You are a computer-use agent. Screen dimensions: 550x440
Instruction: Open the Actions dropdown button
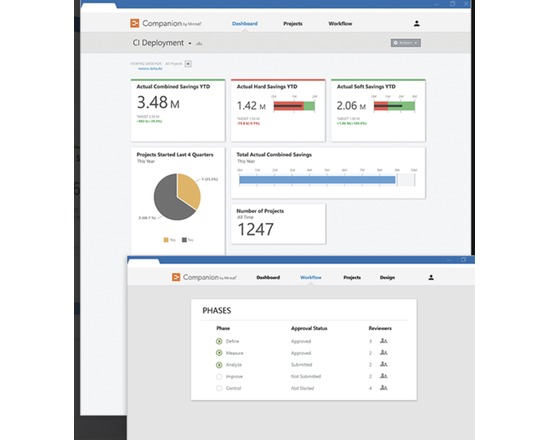[406, 43]
